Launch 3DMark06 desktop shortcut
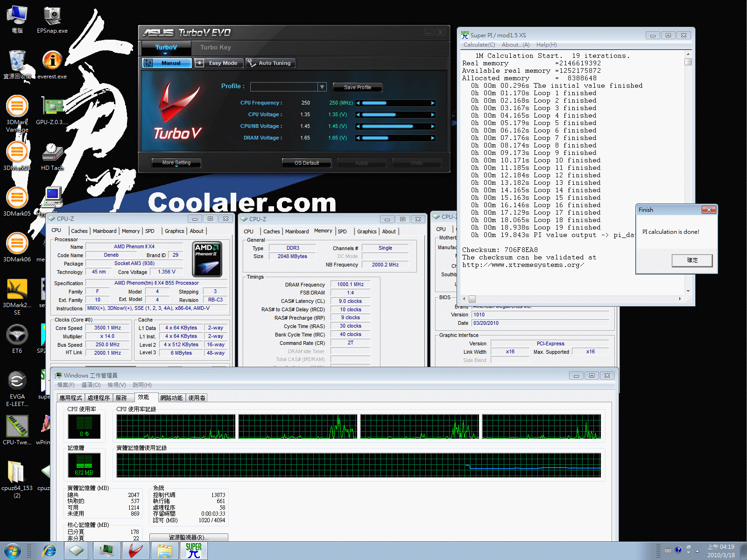Viewport: 747px width, 560px height. pos(17,247)
